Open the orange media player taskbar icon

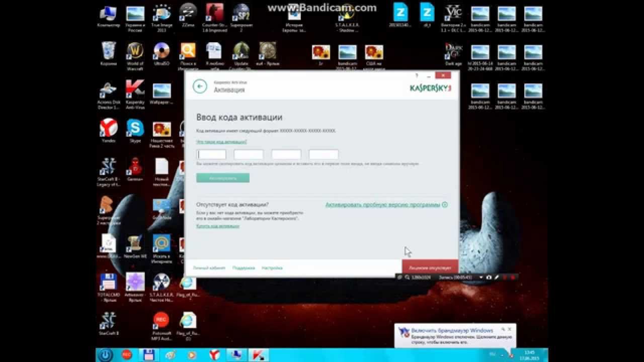point(192,355)
